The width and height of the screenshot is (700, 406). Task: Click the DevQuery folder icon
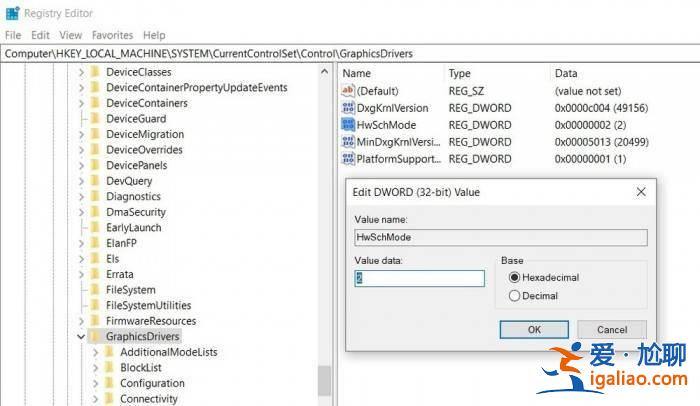pyautogui.click(x=95, y=181)
